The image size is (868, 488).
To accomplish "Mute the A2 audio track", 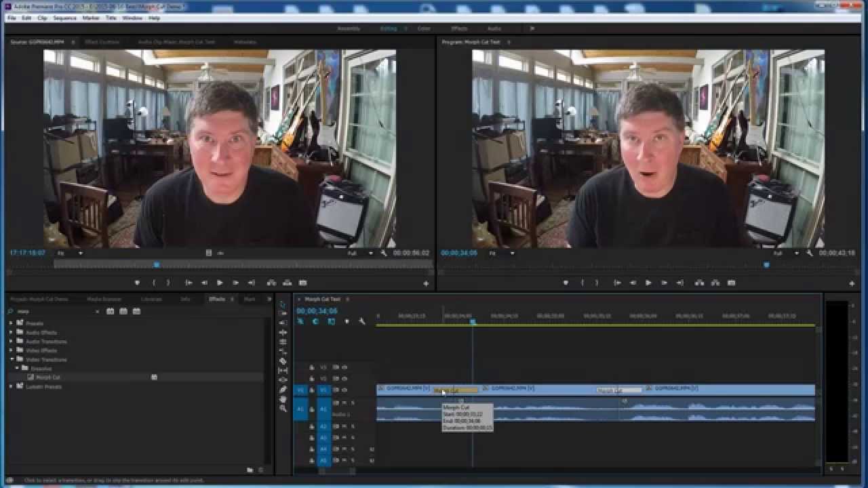I will click(x=344, y=426).
